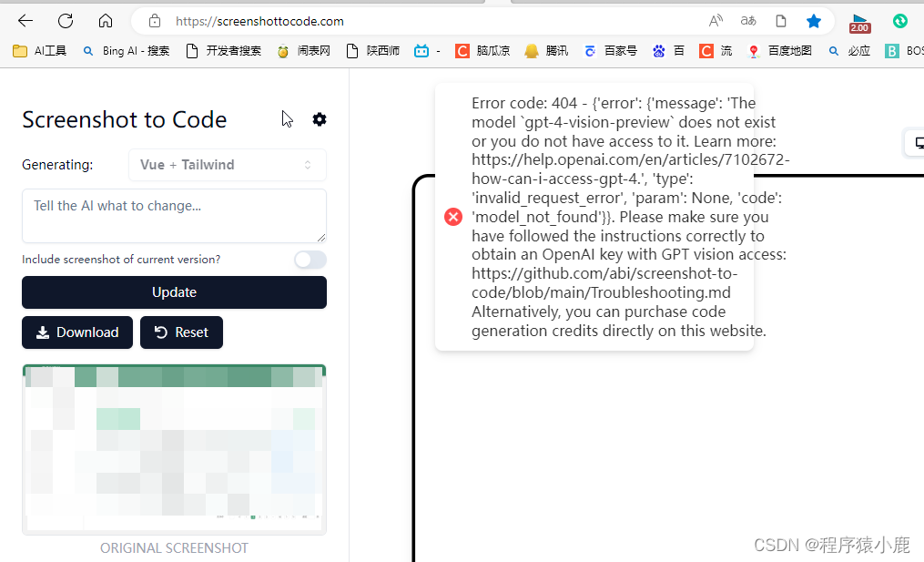Open the AI工具 bookmarks folder
924x562 pixels.
[x=39, y=51]
